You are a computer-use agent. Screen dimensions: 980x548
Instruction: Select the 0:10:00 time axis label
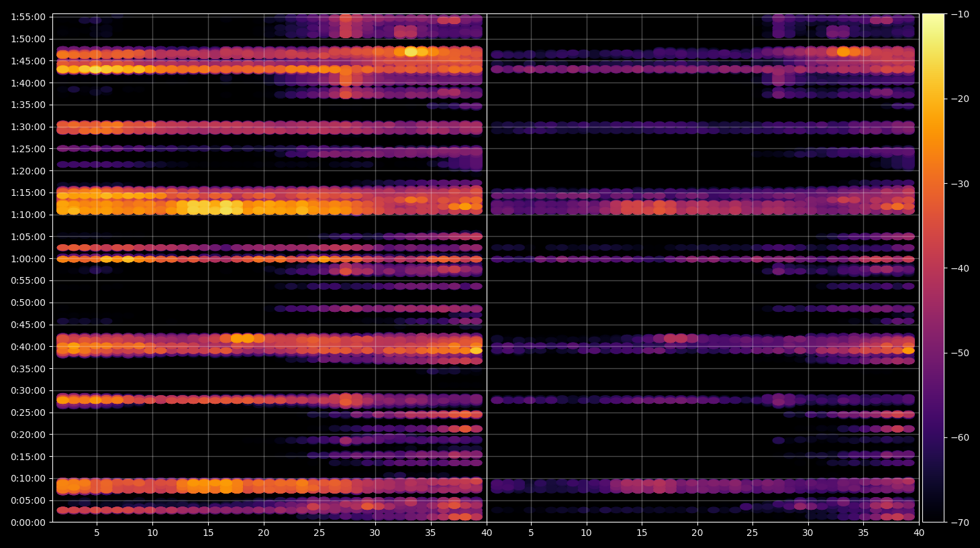click(28, 478)
